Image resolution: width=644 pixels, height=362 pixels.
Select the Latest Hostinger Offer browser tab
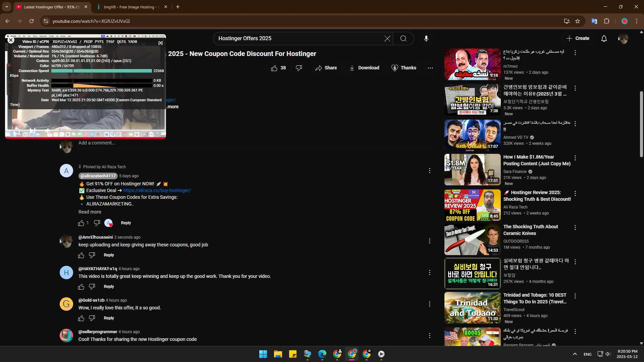(52, 7)
